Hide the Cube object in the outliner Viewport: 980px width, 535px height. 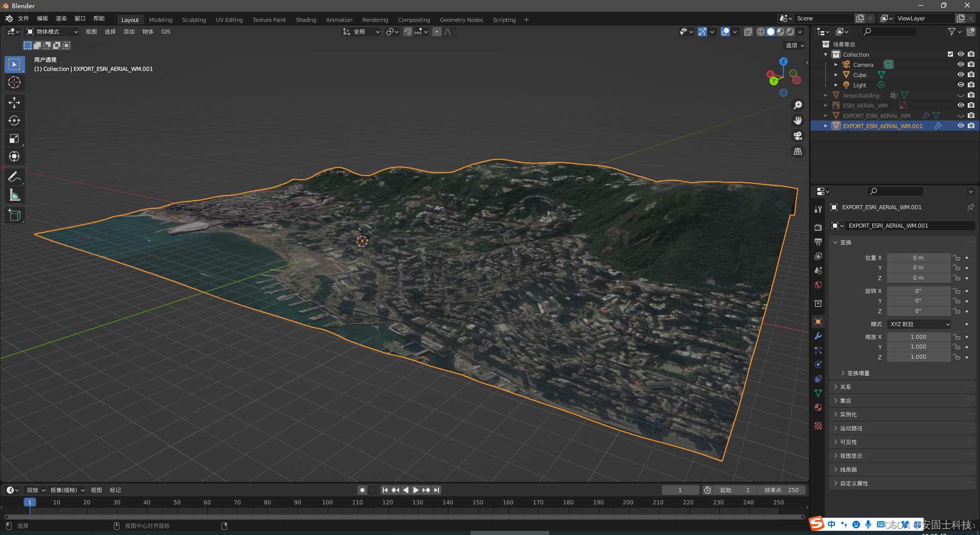(x=961, y=75)
